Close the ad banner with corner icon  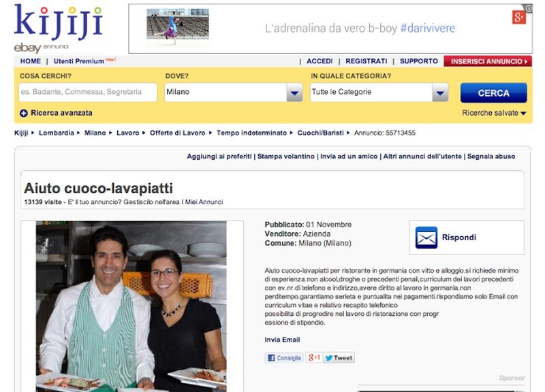point(529,8)
